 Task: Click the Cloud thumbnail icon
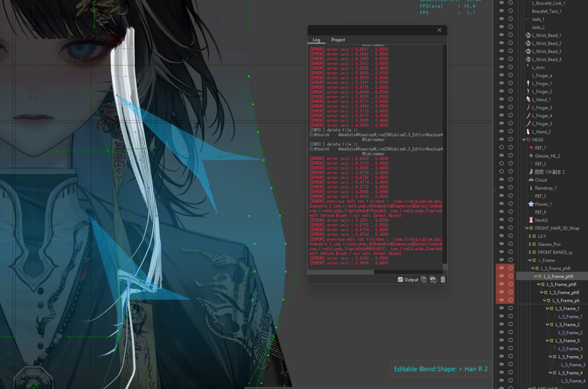pos(531,180)
